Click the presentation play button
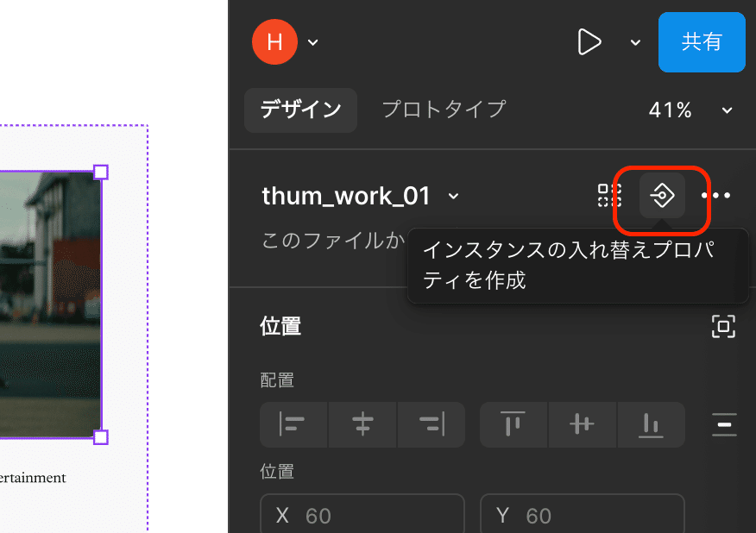This screenshot has height=533, width=756. coord(590,41)
